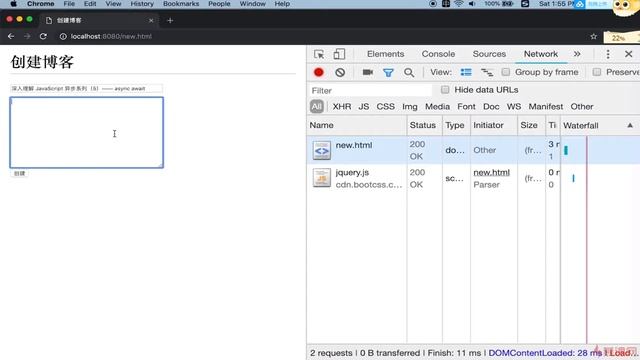The image size is (640, 360).
Task: Select the jquery.js request row
Action: point(473,178)
